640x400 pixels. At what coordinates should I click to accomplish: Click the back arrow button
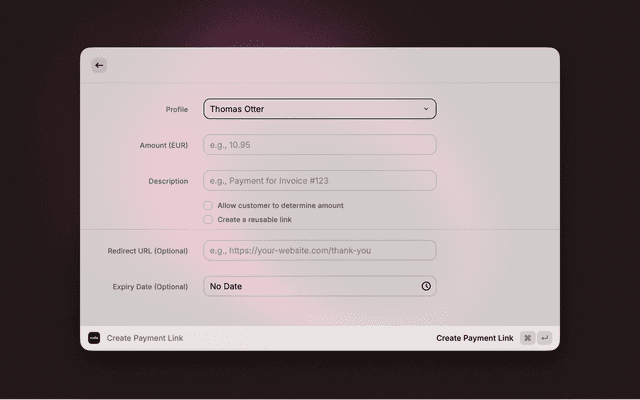99,65
